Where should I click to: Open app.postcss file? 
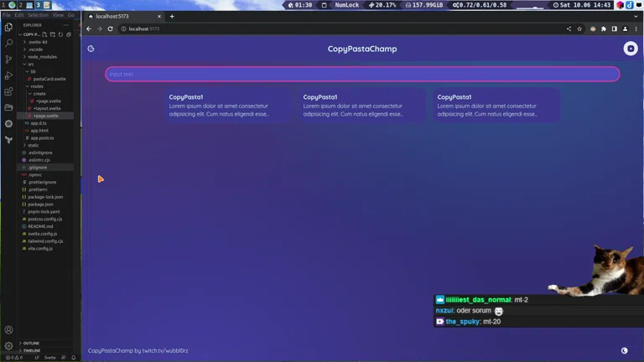[42, 138]
